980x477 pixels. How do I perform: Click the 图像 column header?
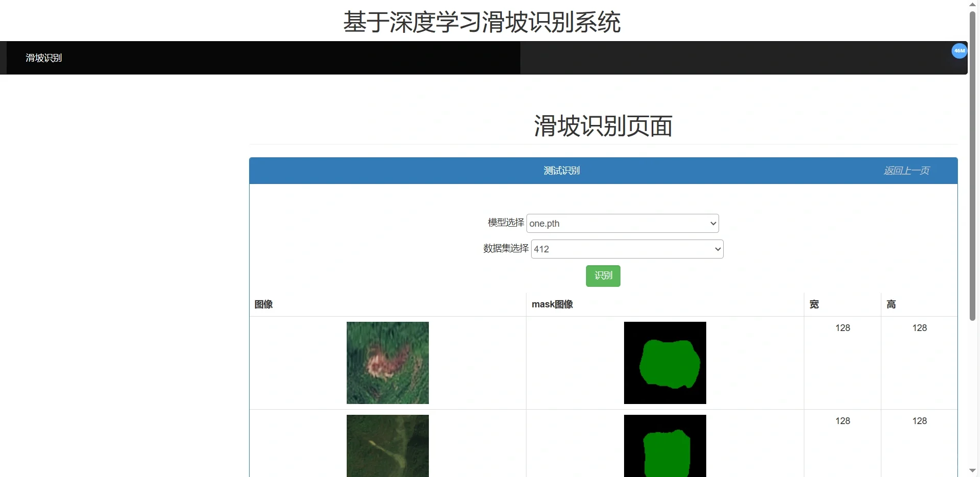tap(263, 304)
